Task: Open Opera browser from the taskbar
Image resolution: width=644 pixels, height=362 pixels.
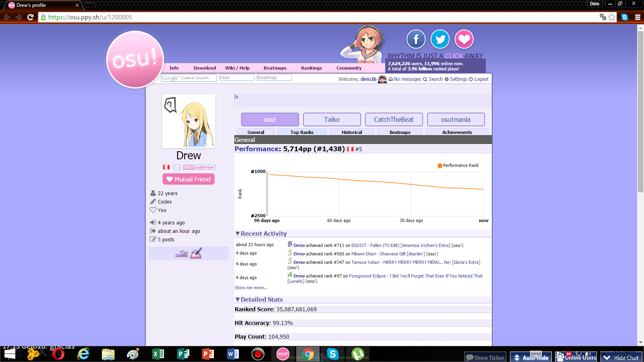Action: (58, 354)
